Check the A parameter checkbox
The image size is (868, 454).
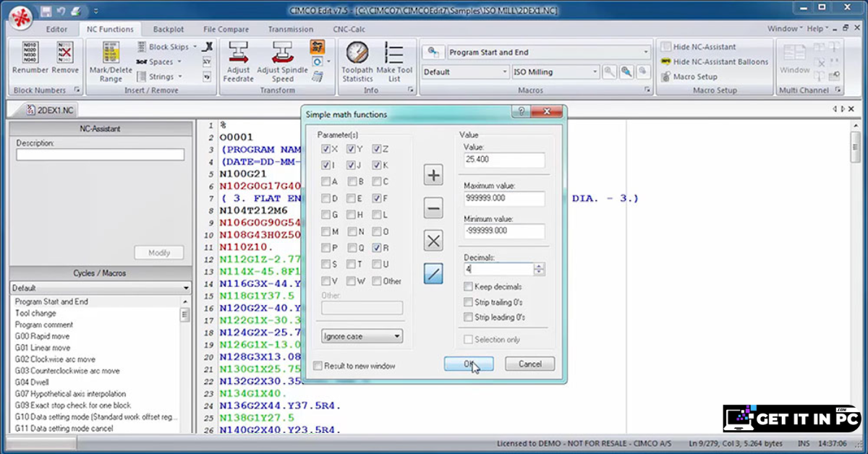327,182
